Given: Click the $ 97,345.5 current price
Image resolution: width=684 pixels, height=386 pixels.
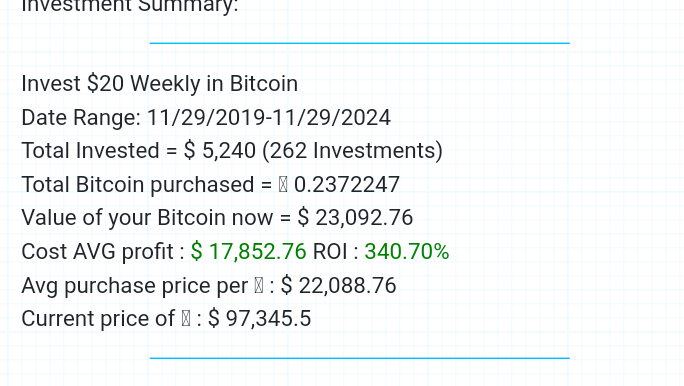Looking at the screenshot, I should pyautogui.click(x=260, y=318).
